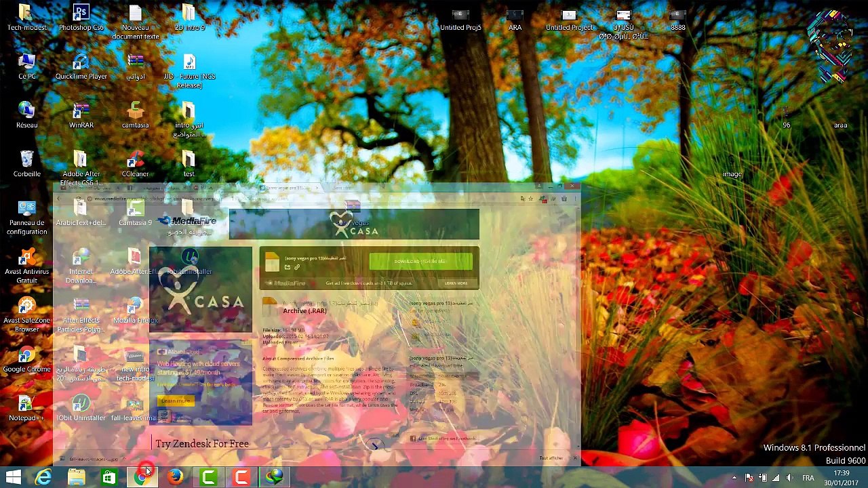Open the Ce PC desktop icon

click(x=26, y=67)
